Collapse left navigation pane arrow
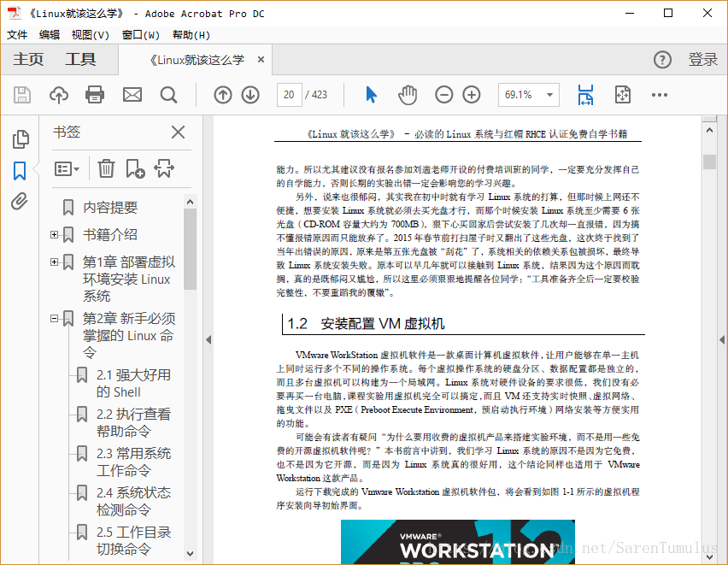This screenshot has width=728, height=565. tap(208, 339)
